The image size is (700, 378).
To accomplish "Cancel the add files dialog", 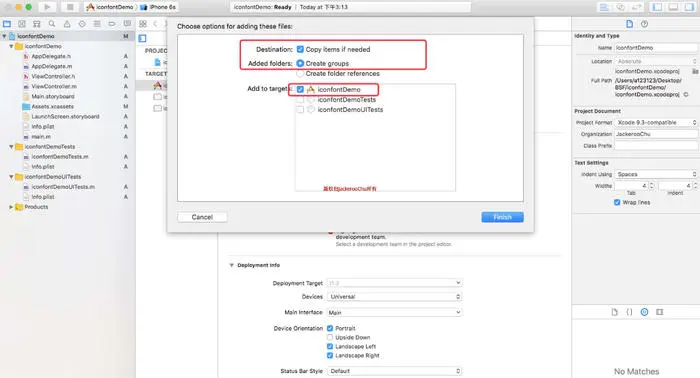I will [202, 217].
